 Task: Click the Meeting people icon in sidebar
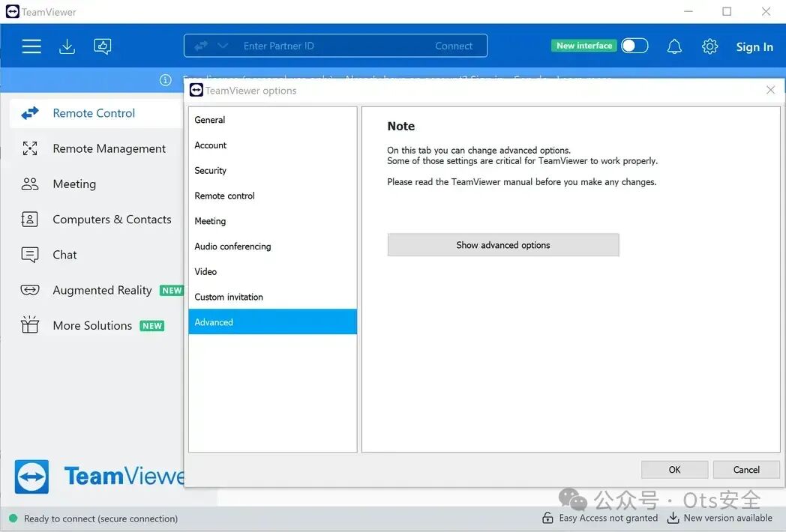pos(30,184)
